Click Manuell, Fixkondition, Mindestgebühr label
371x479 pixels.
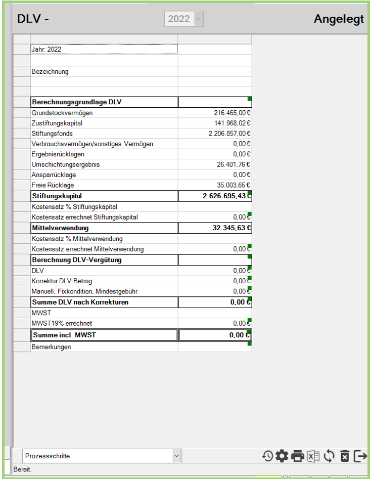point(85,291)
